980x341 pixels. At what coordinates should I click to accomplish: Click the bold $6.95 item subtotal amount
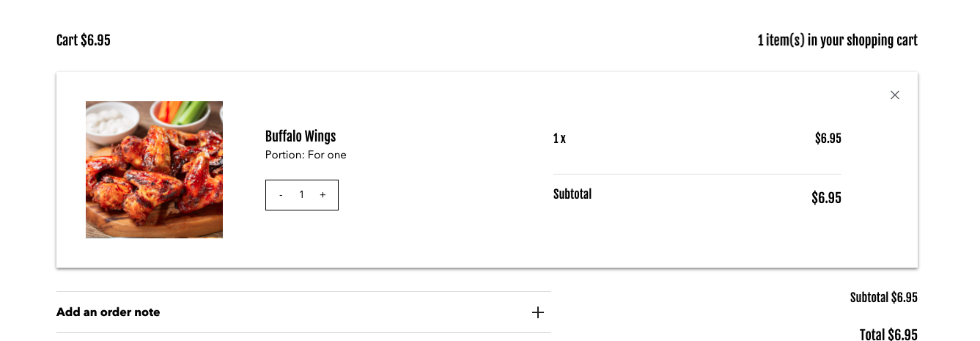(x=826, y=198)
